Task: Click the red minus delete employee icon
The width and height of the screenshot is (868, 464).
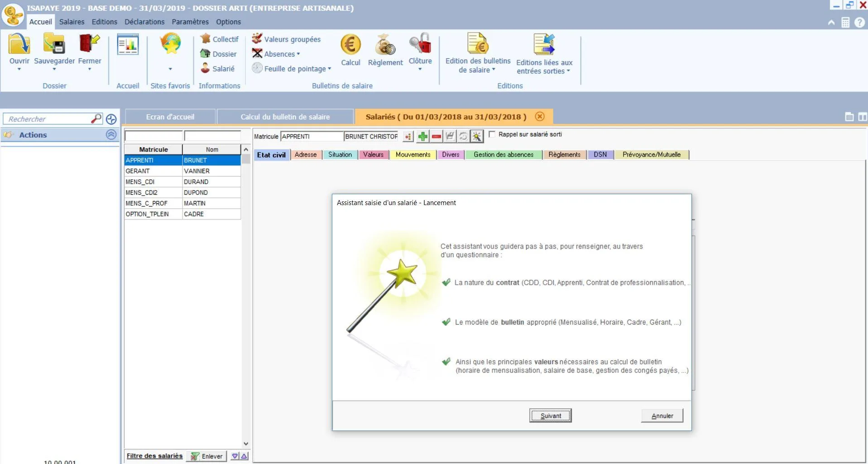Action: pyautogui.click(x=436, y=136)
